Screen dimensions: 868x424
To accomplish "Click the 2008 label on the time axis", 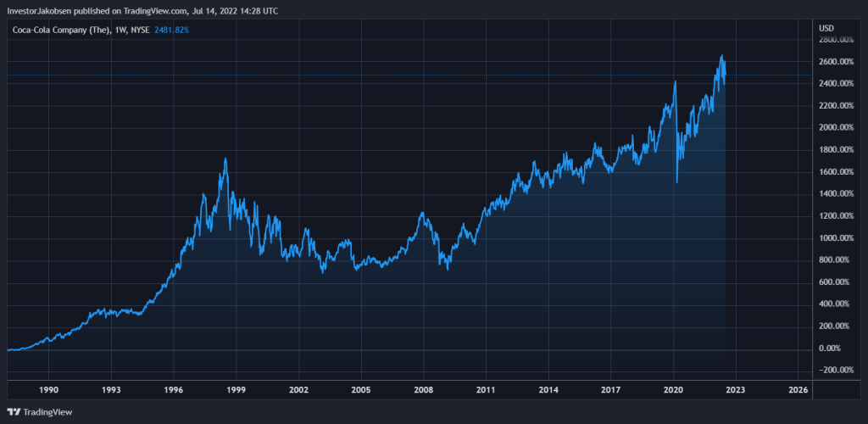I will pos(424,390).
